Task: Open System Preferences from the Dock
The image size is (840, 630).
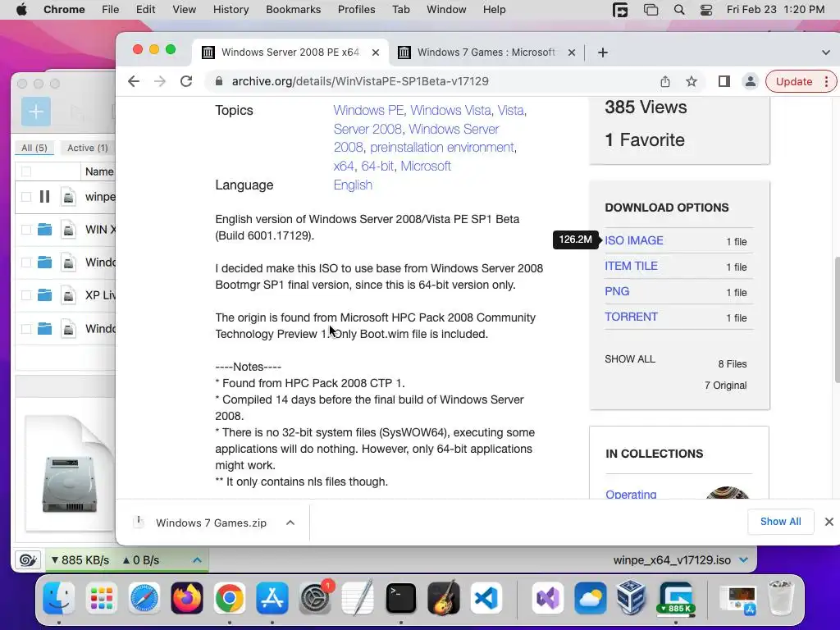Action: tap(315, 598)
